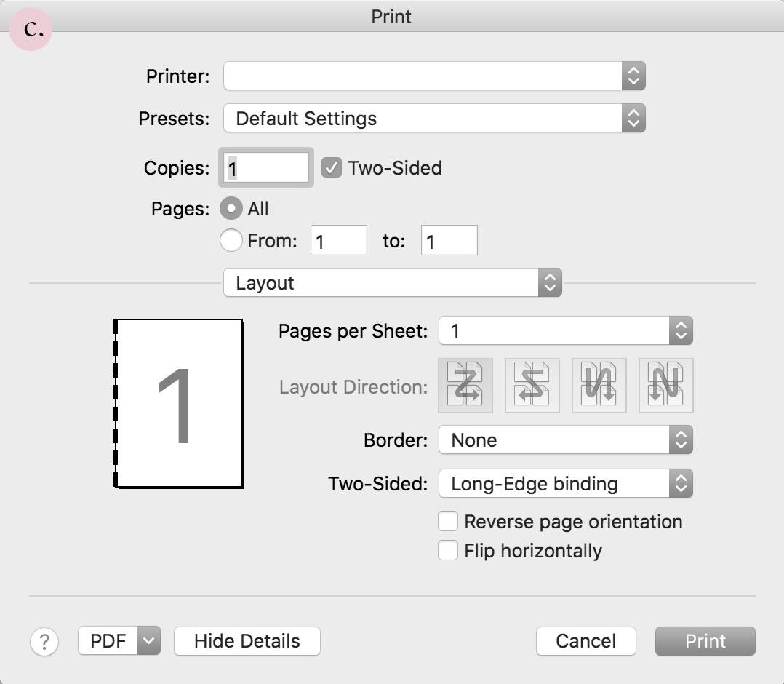The height and width of the screenshot is (684, 784).
Task: Select the top-down right-to-left layout direction icon
Action: click(x=666, y=385)
